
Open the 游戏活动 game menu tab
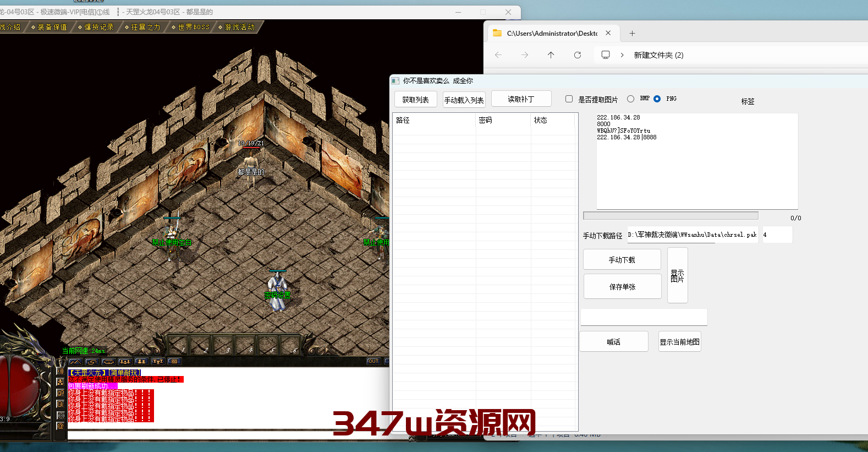[237, 26]
